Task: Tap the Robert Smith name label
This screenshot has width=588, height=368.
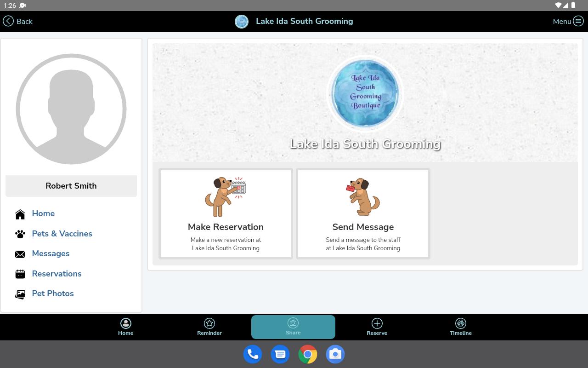Action: (71, 186)
